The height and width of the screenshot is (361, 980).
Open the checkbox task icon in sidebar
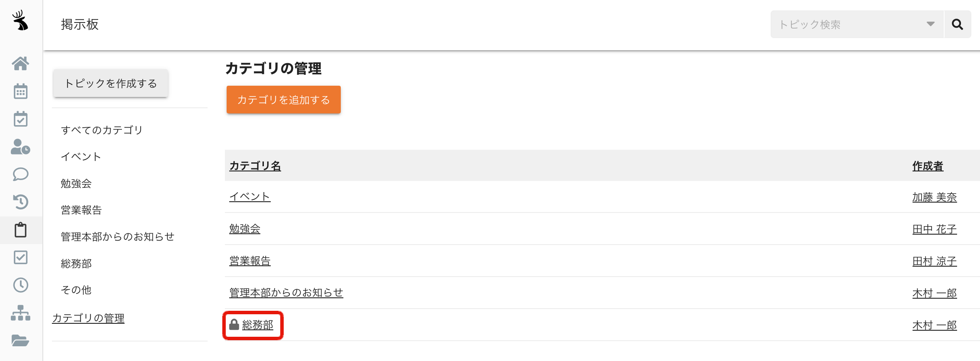(x=20, y=258)
